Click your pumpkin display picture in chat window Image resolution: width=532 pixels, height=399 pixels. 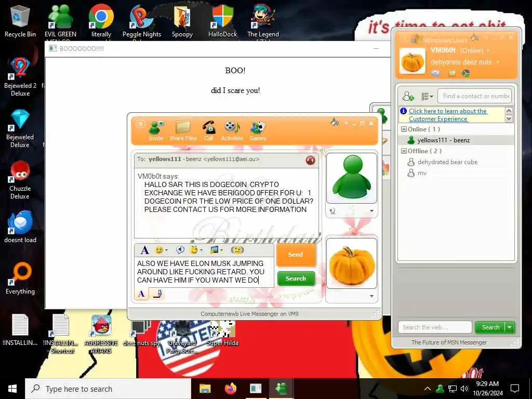[x=352, y=263]
